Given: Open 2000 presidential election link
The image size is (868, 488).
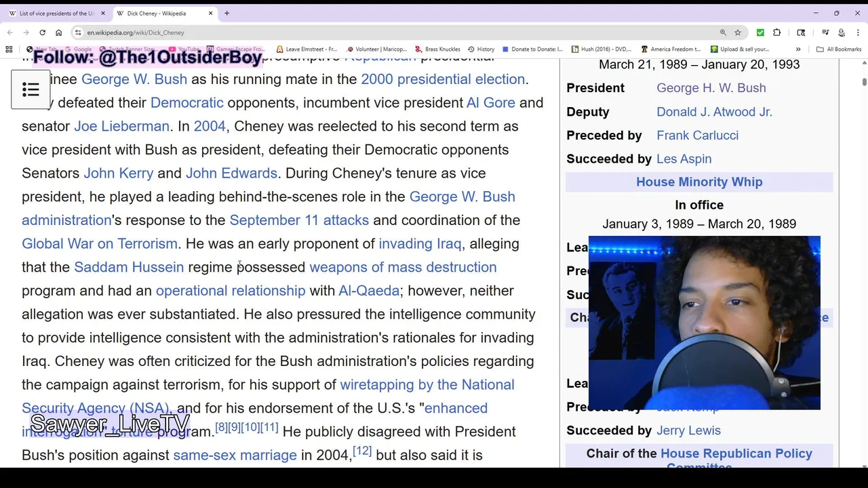Looking at the screenshot, I should point(443,79).
